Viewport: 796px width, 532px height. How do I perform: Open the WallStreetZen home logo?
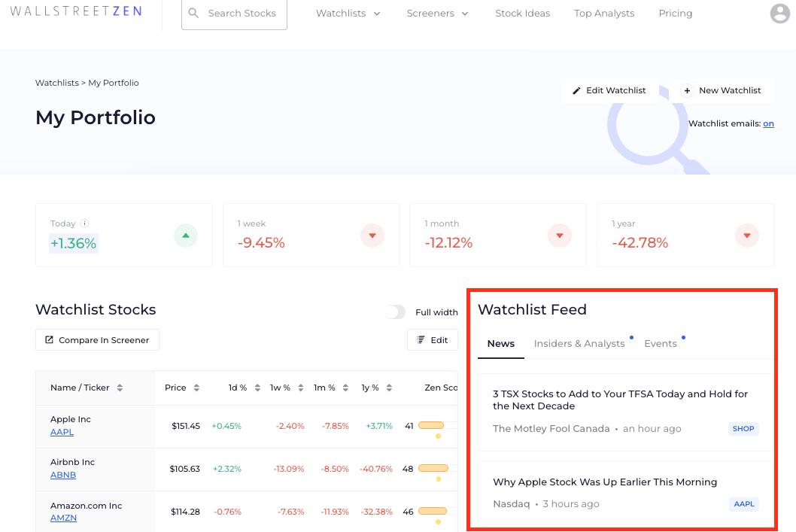pyautogui.click(x=76, y=11)
